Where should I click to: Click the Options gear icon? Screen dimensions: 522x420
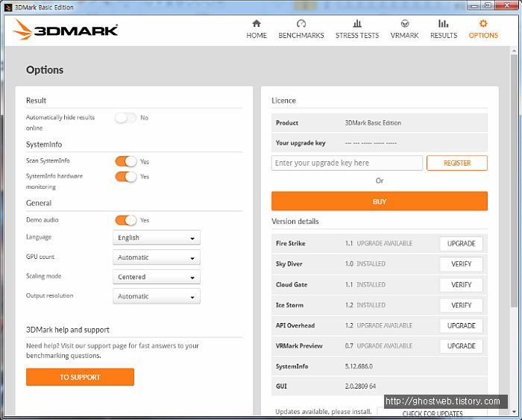(483, 23)
